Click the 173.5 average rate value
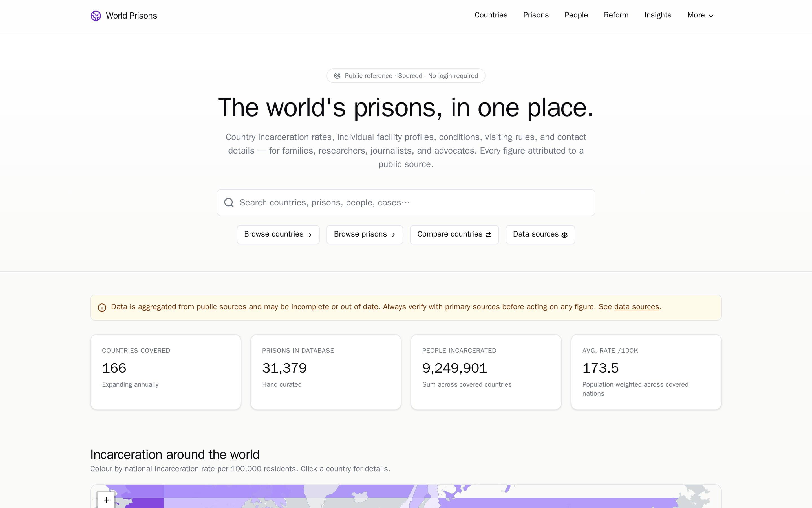The image size is (812, 508). click(600, 368)
